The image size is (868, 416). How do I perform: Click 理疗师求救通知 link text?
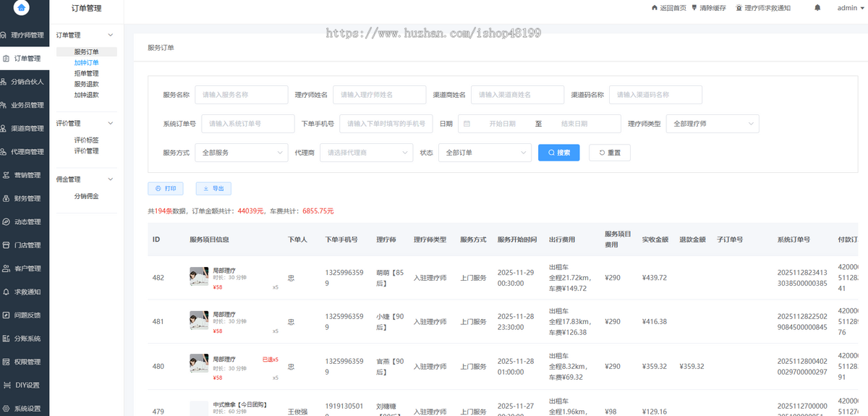767,8
